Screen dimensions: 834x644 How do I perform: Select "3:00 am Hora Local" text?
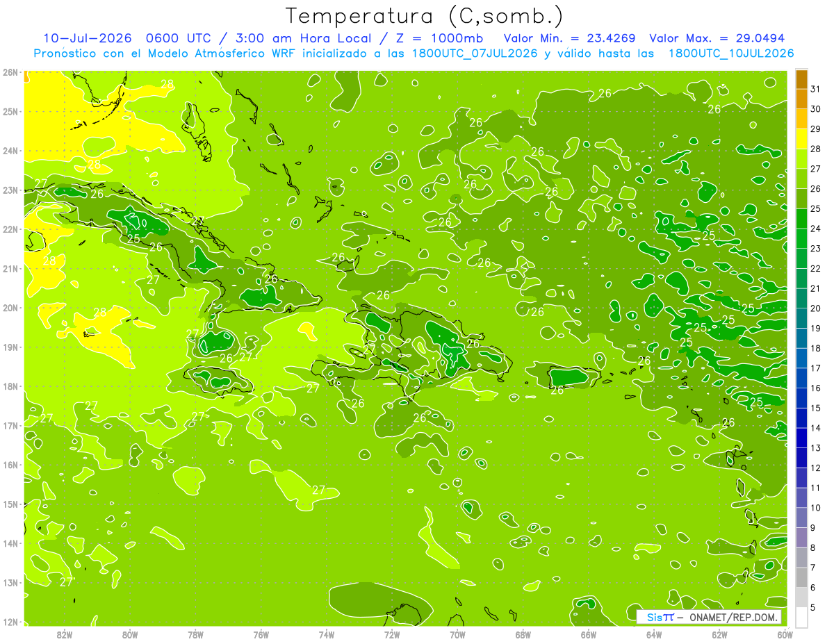click(303, 38)
